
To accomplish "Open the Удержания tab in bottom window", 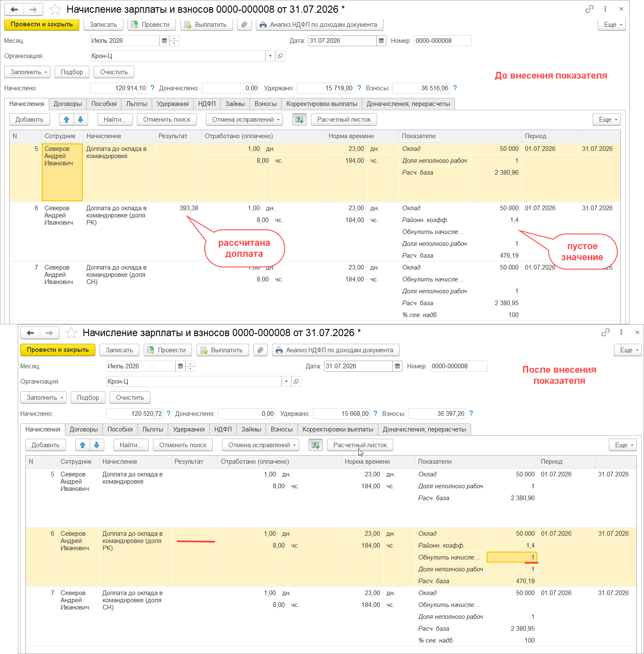I will [189, 429].
